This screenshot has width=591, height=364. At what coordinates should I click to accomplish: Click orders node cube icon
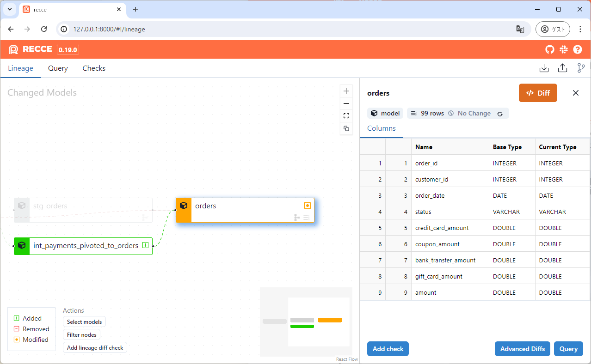(184, 206)
